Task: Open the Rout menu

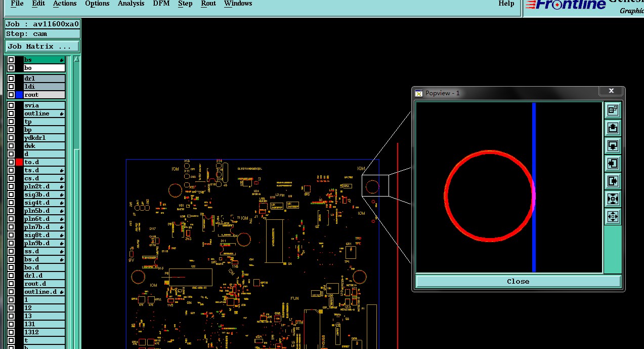Action: [208, 4]
